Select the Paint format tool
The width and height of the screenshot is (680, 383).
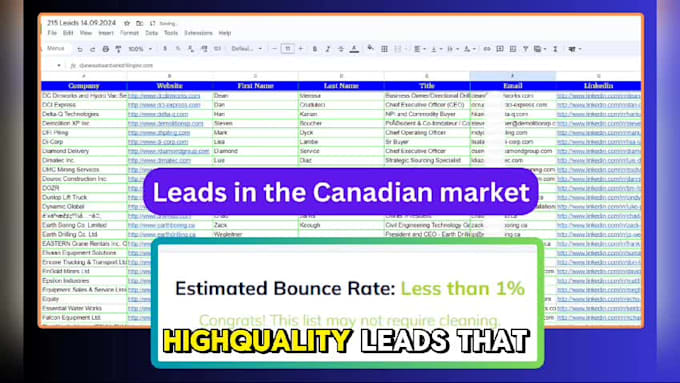pos(118,49)
